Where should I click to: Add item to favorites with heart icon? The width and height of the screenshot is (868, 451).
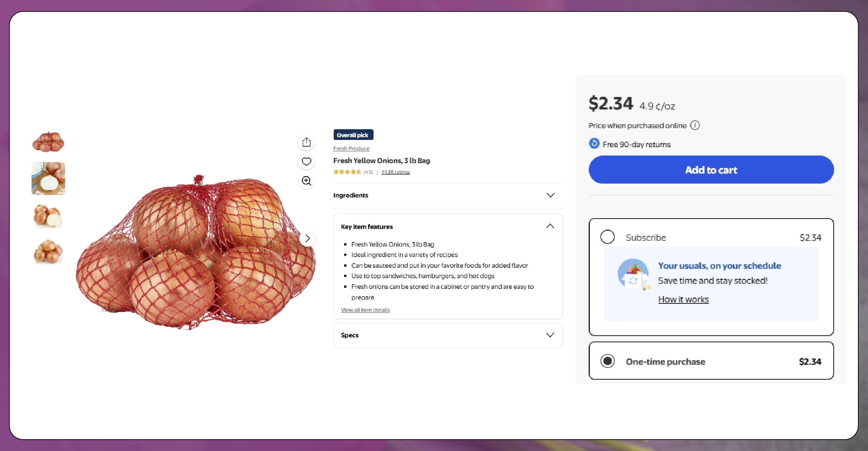click(306, 161)
